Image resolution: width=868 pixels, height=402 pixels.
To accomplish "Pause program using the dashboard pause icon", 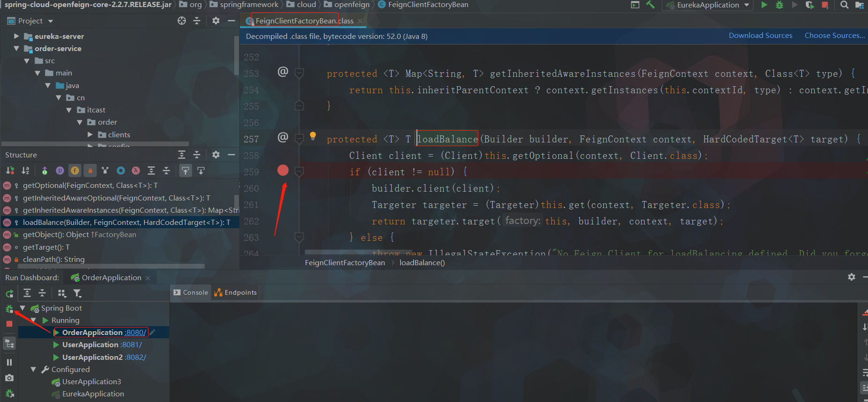I will click(9, 362).
